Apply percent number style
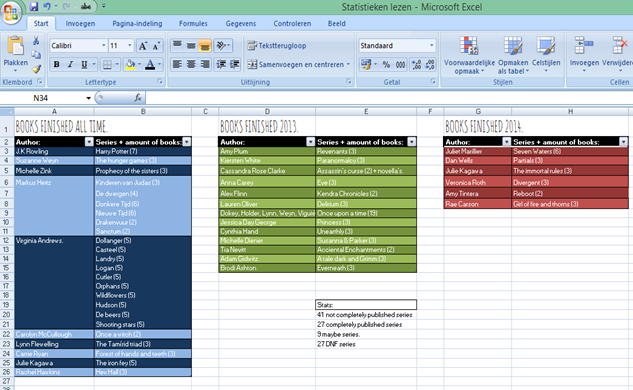The width and height of the screenshot is (633, 390). coord(386,65)
